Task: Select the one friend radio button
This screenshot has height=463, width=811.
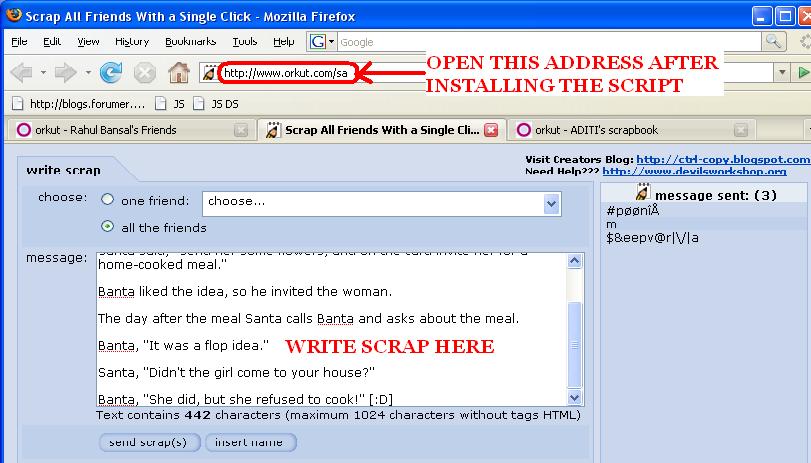Action: (x=108, y=199)
